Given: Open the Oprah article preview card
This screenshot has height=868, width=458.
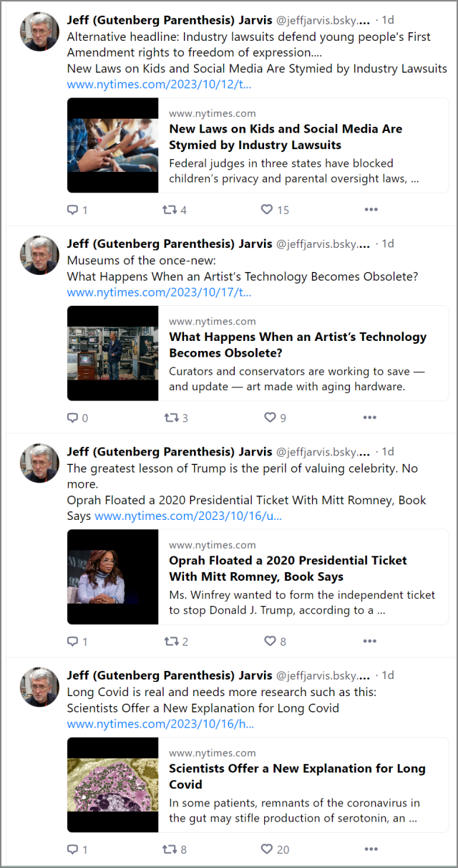Looking at the screenshot, I should coord(258,577).
